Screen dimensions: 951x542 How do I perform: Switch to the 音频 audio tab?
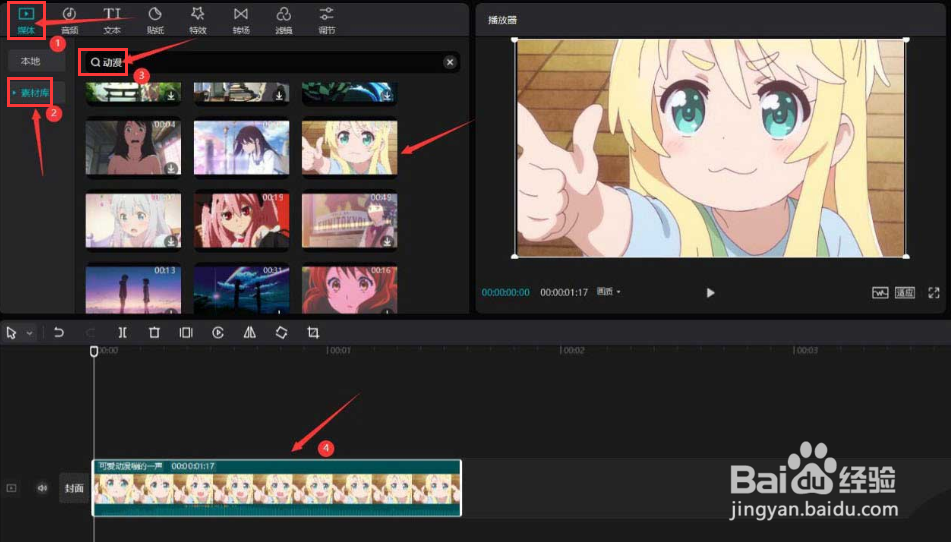click(x=69, y=20)
